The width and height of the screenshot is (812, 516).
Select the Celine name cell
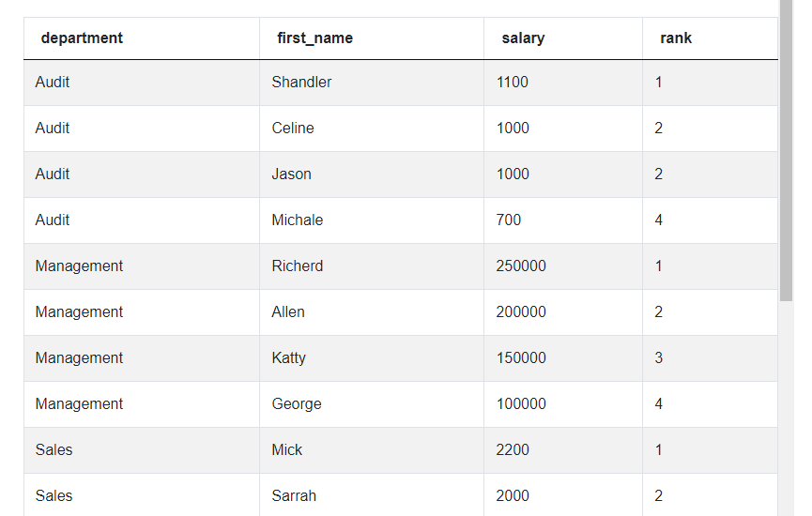pyautogui.click(x=293, y=129)
